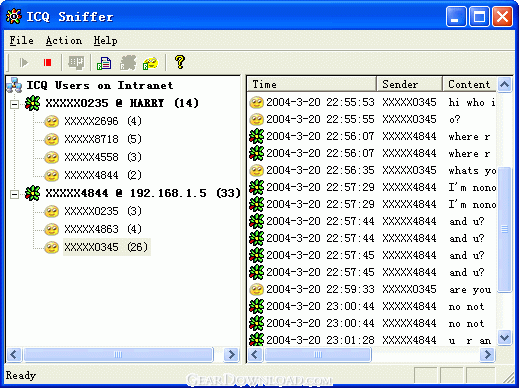Click the message list vertical scrollbar thumb

click(x=504, y=229)
